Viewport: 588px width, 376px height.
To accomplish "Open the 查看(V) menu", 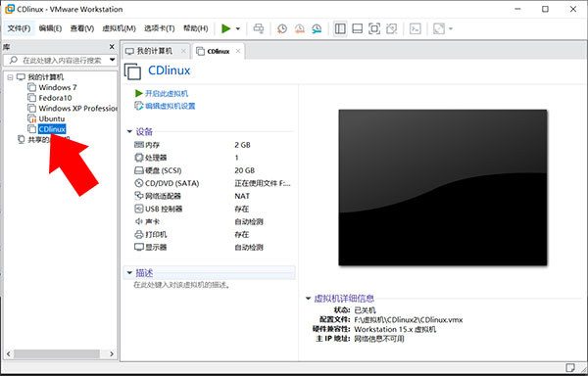I will click(81, 28).
